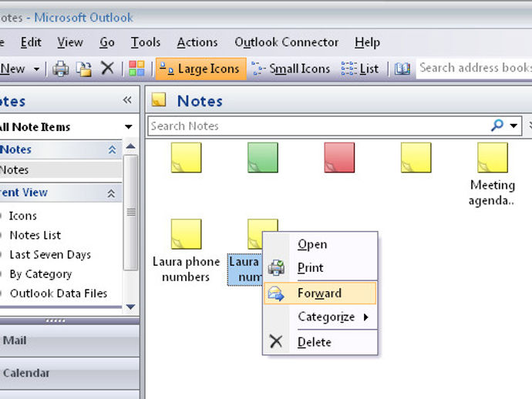Viewport: 532px width, 399px height.
Task: Switch to Large Icons view
Action: [x=201, y=69]
